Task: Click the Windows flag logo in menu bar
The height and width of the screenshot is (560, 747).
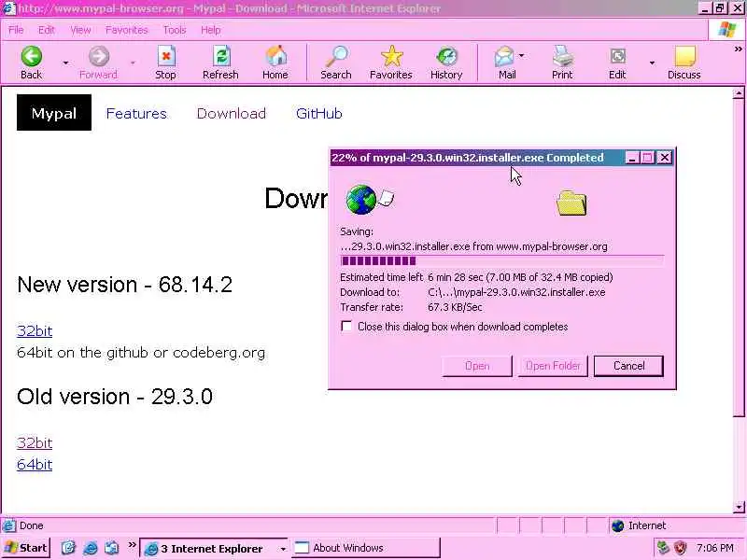Action: [727, 30]
